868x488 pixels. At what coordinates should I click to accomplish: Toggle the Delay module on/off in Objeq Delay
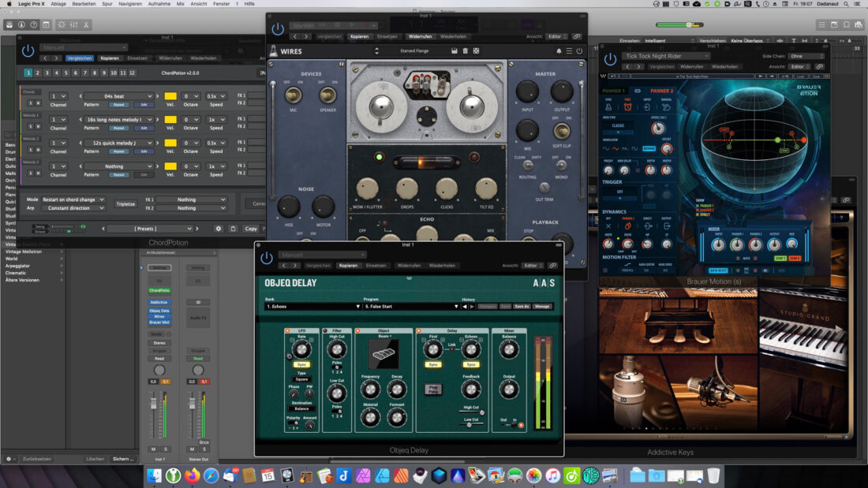418,331
